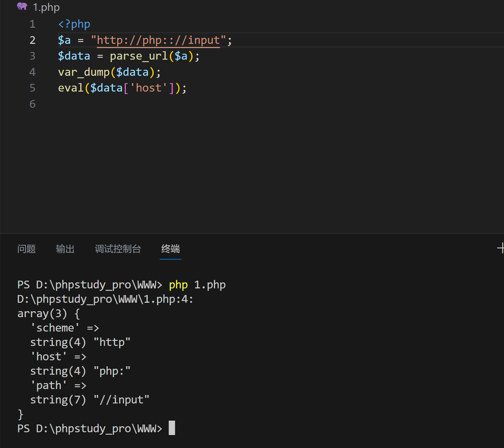Viewport: 504px width, 448px height.
Task: Switch to the 输出 panel tab
Action: click(x=65, y=249)
